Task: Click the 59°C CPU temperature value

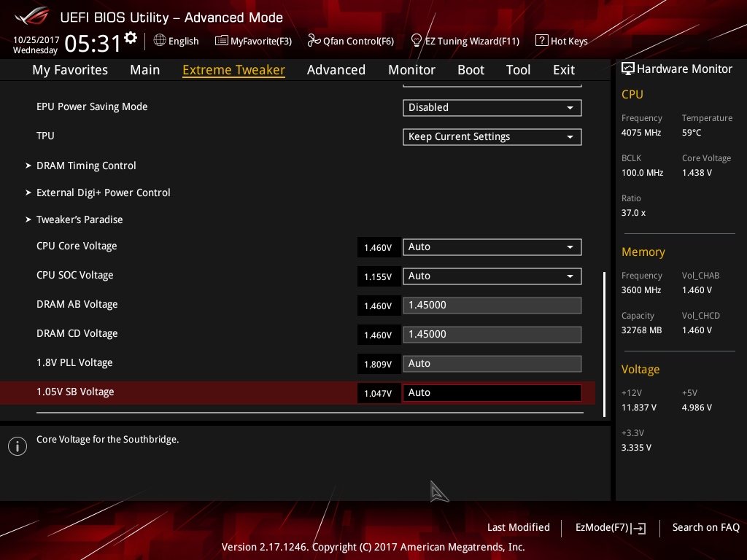Action: (x=692, y=133)
